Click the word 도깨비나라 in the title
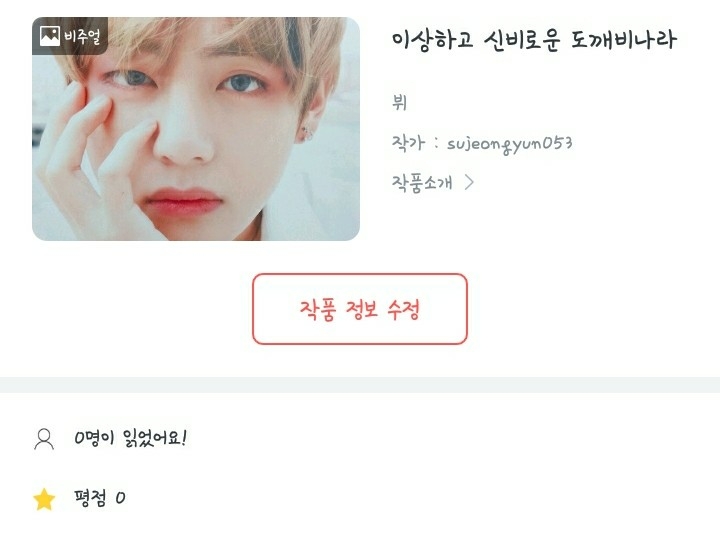 (x=624, y=40)
